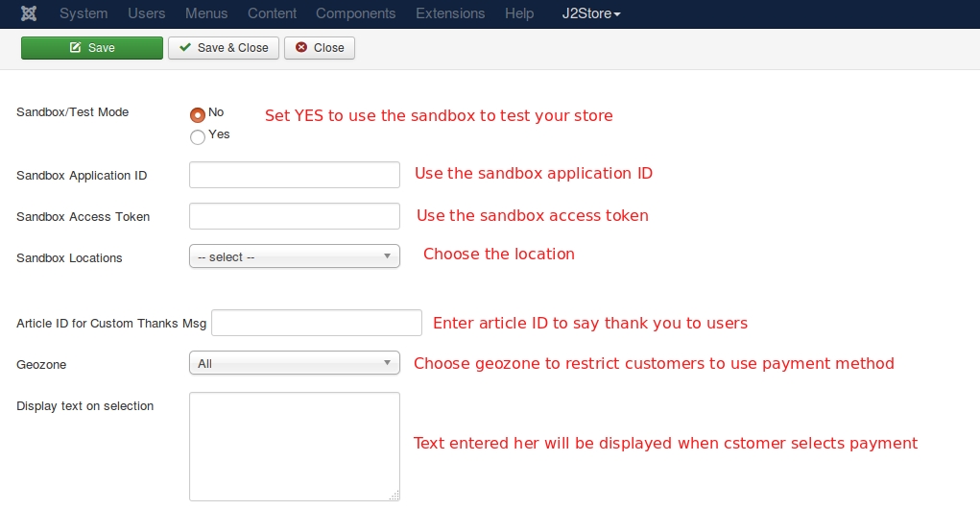
Task: Open the System menu
Action: click(84, 13)
